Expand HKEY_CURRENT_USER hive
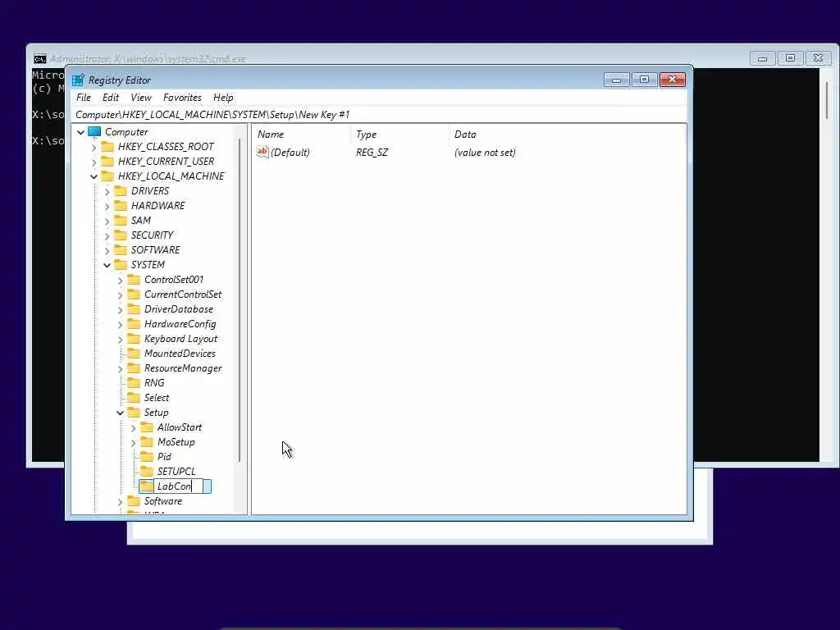 (94, 162)
